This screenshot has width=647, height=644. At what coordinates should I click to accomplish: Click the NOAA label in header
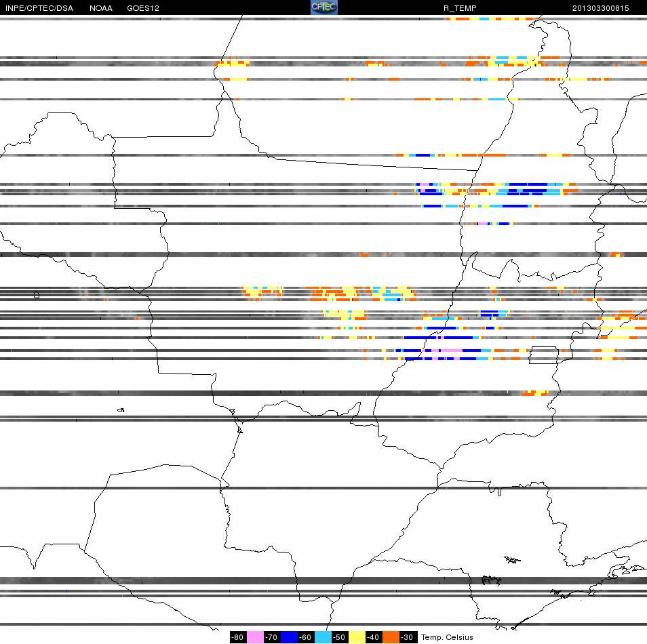click(100, 8)
